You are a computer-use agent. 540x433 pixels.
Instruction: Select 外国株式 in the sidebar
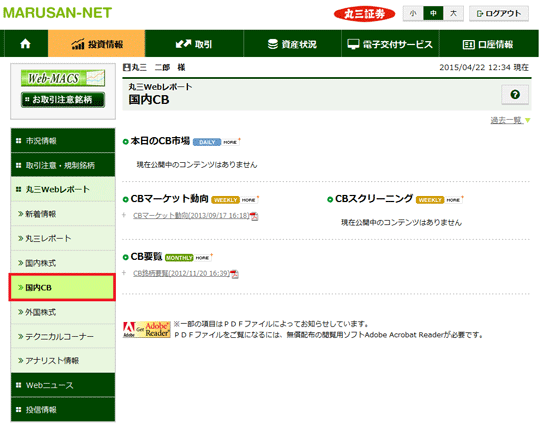63,312
